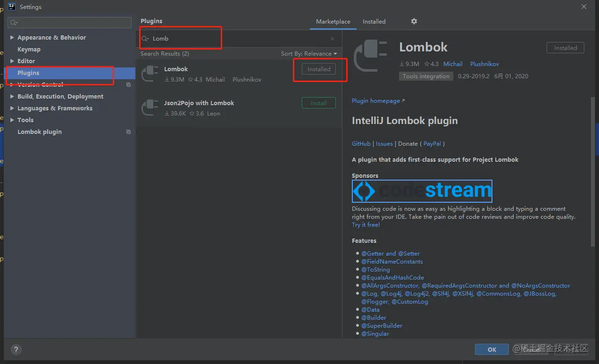This screenshot has height=364, width=599.
Task: Open the Sort By Relevance dropdown
Action: [x=309, y=54]
